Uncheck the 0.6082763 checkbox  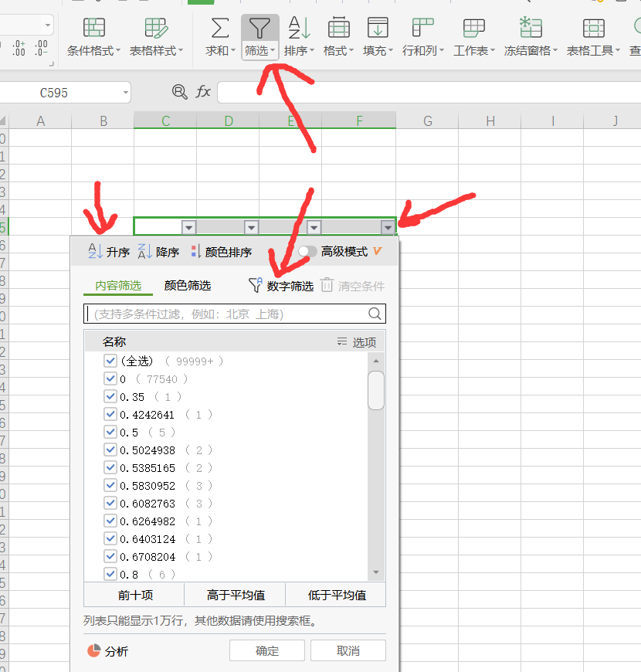110,503
